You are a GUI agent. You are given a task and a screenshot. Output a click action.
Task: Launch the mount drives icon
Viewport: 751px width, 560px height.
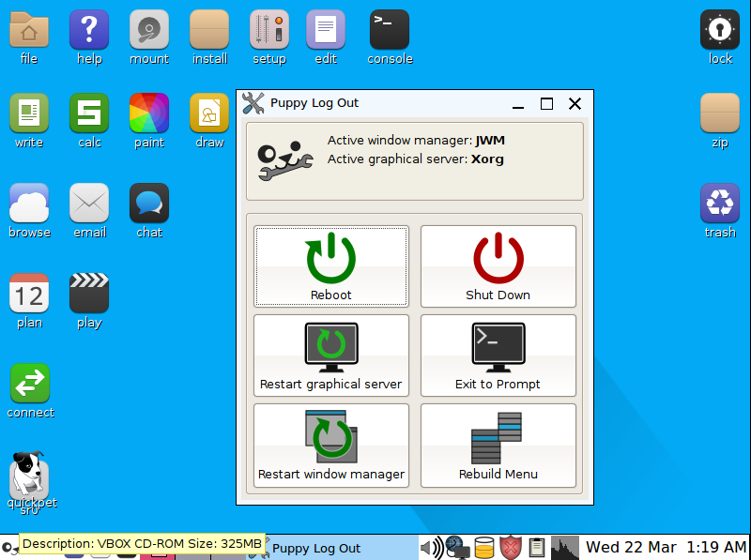point(149,30)
